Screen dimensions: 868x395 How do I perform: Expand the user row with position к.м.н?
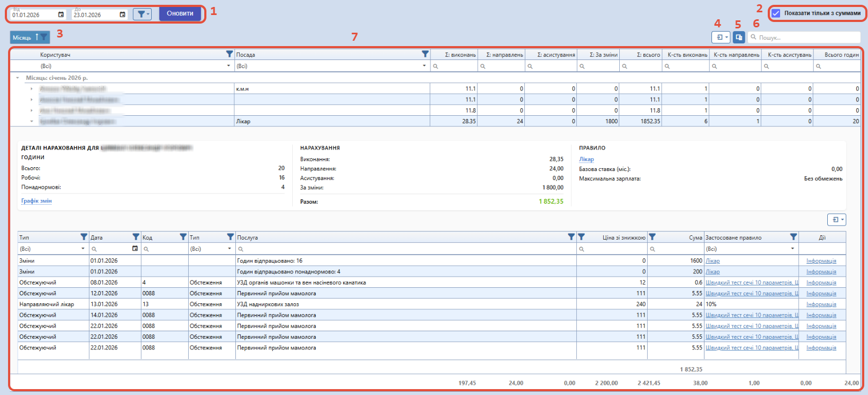[x=32, y=89]
